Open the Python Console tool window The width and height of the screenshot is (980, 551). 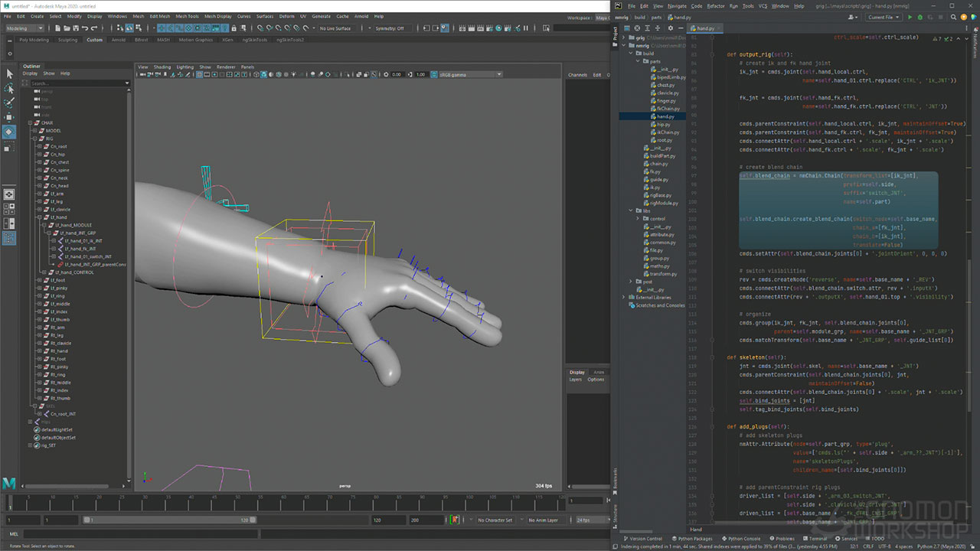click(740, 539)
